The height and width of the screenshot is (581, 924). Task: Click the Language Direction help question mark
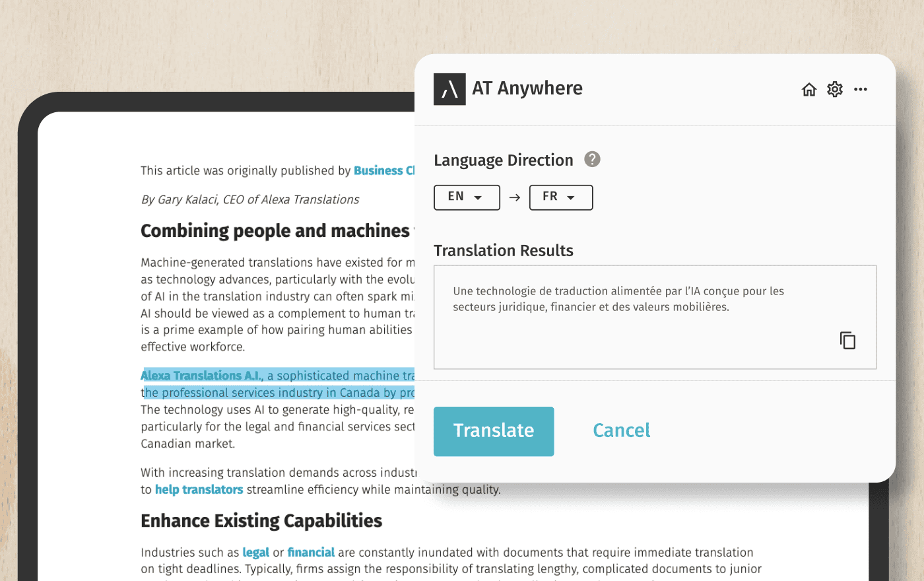pos(592,160)
